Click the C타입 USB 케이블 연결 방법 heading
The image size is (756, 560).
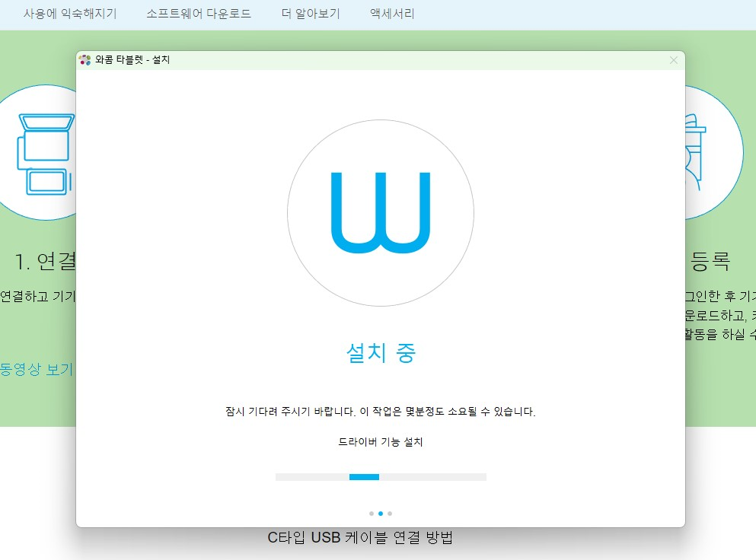tap(359, 537)
